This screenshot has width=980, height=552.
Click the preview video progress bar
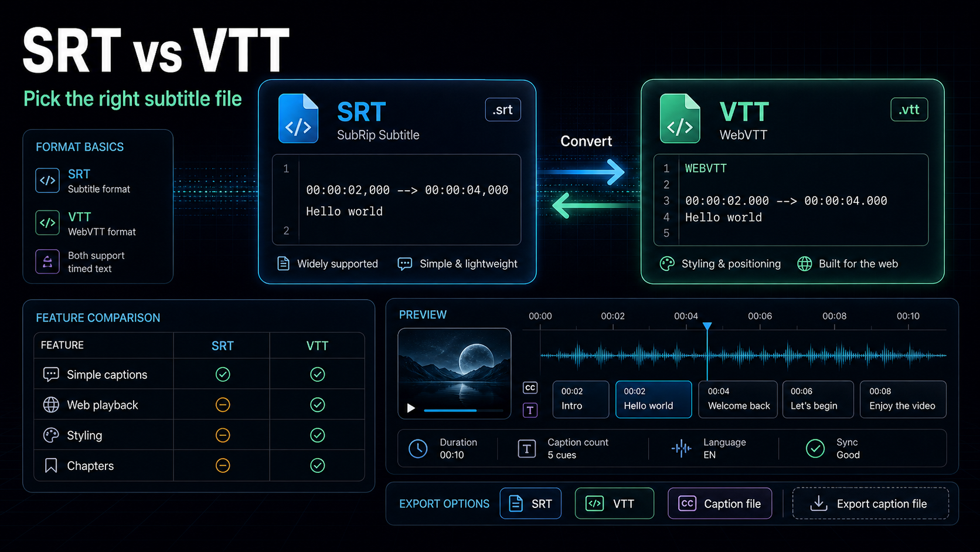(463, 410)
